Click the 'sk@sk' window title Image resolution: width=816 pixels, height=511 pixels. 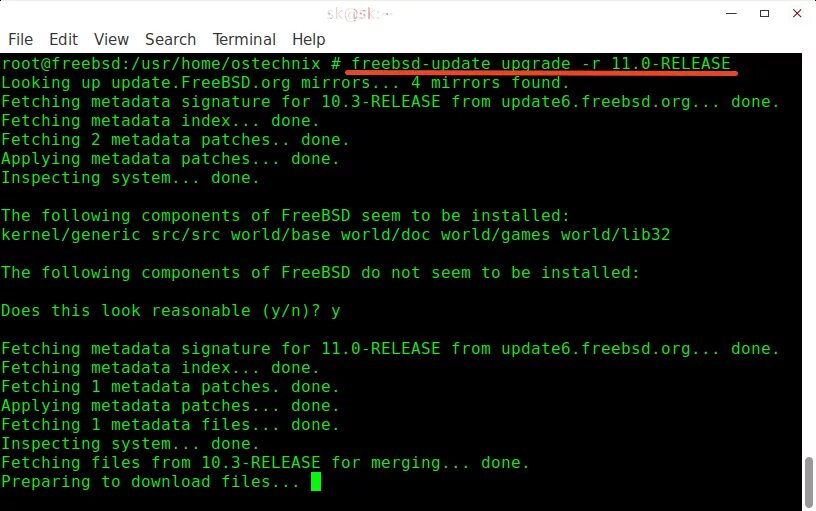359,14
